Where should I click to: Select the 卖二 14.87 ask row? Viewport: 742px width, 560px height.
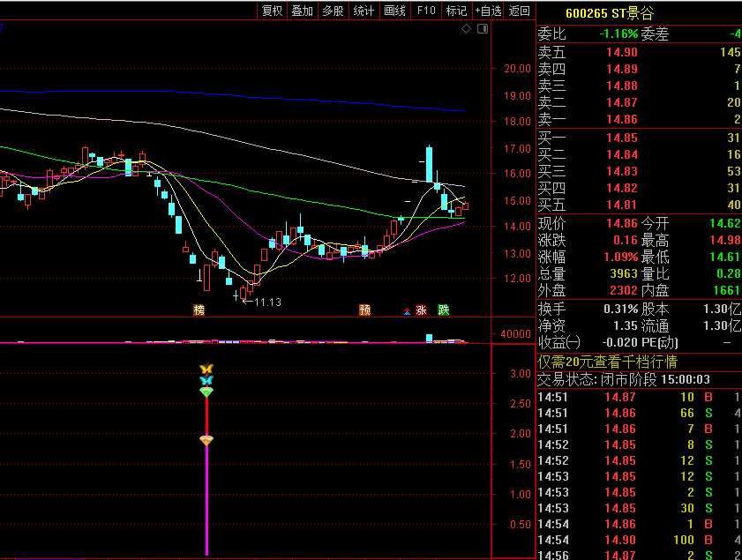coord(639,102)
